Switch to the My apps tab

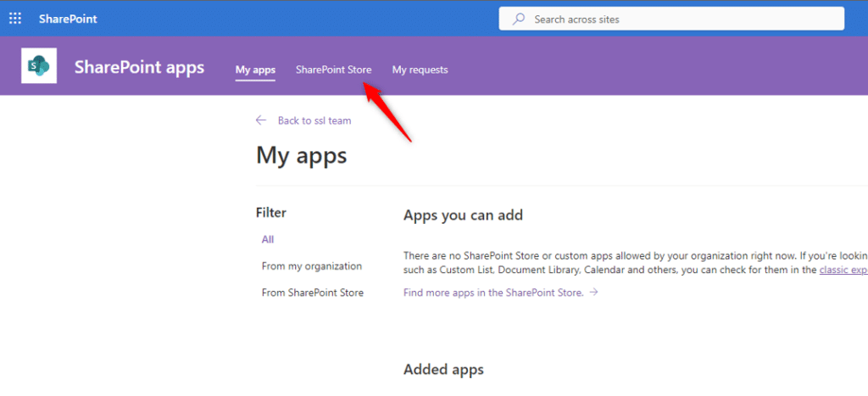tap(255, 70)
